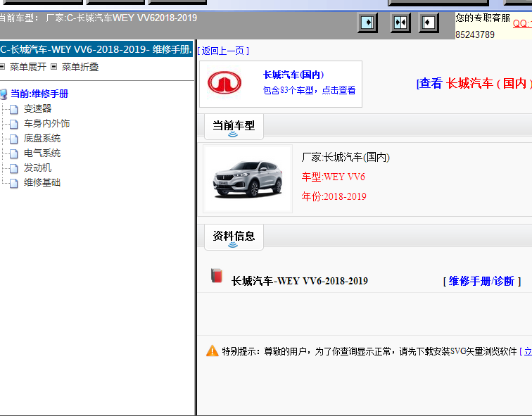532x416 pixels.
Task: Select 电气系统 in the manual tree
Action: click(x=42, y=153)
